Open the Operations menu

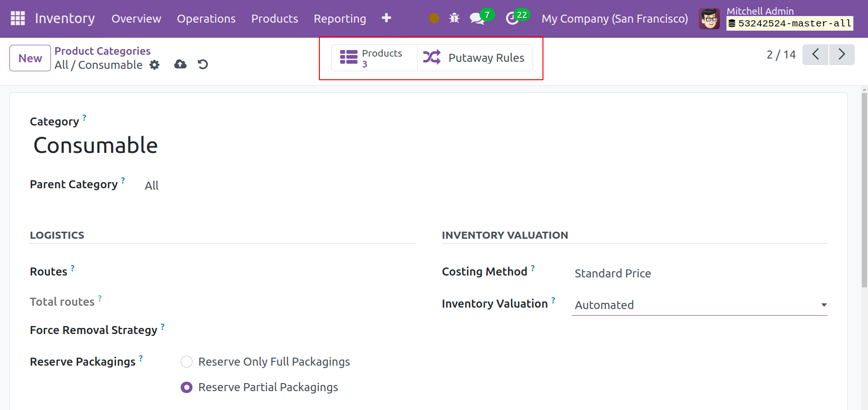tap(206, 19)
